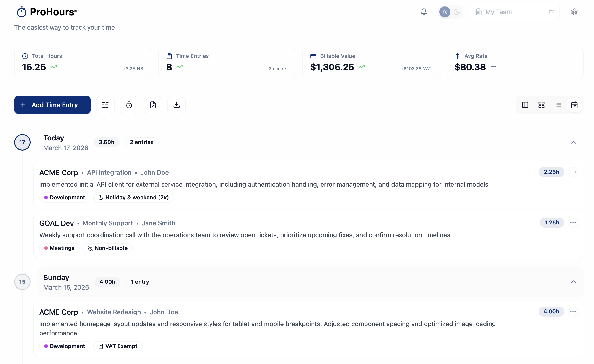Viewport: 594px width, 364px height.
Task: Click the download export icon
Action: click(x=177, y=105)
